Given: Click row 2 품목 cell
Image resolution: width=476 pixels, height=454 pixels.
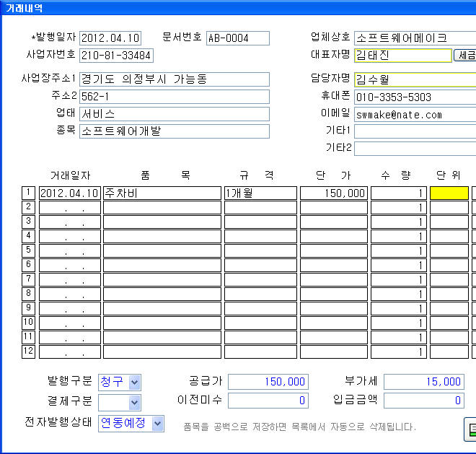Looking at the screenshot, I should click(162, 208).
